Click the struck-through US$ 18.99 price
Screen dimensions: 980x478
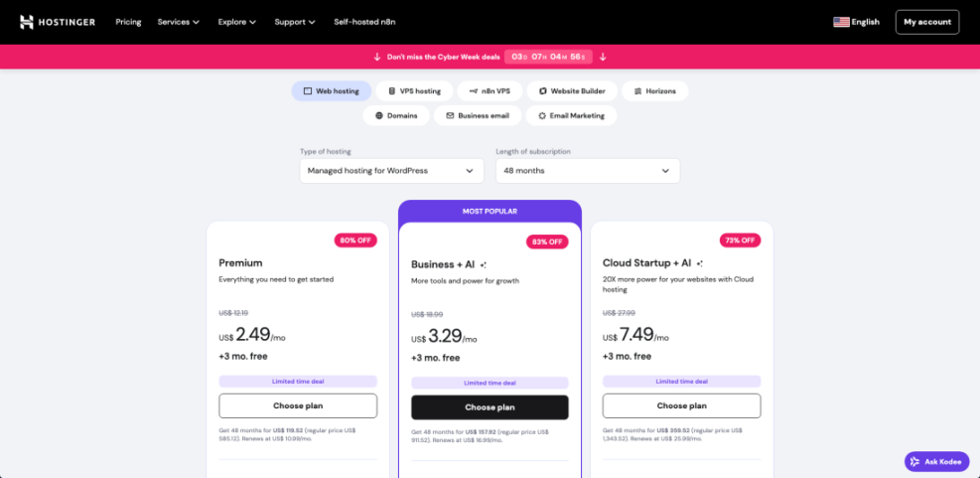(426, 315)
